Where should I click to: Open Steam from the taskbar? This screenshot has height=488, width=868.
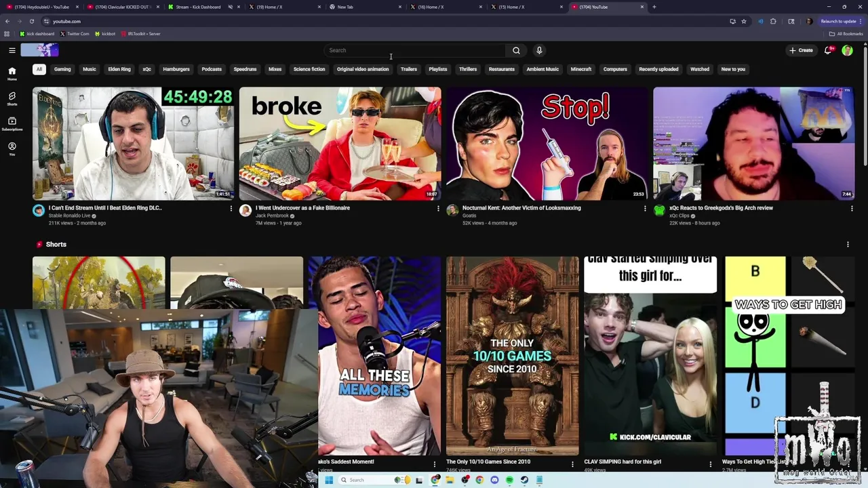[x=524, y=480]
